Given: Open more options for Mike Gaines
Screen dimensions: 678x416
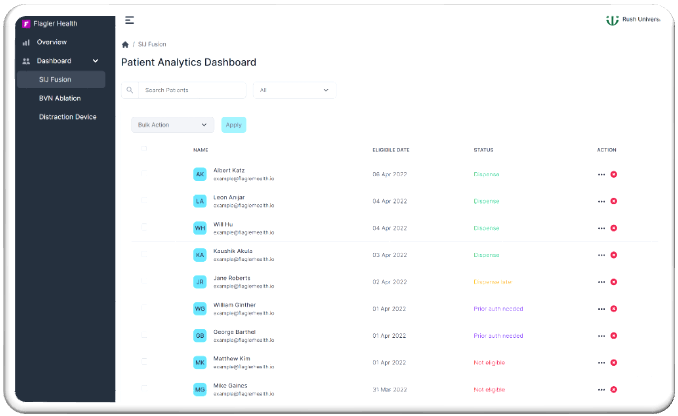Looking at the screenshot, I should [601, 390].
